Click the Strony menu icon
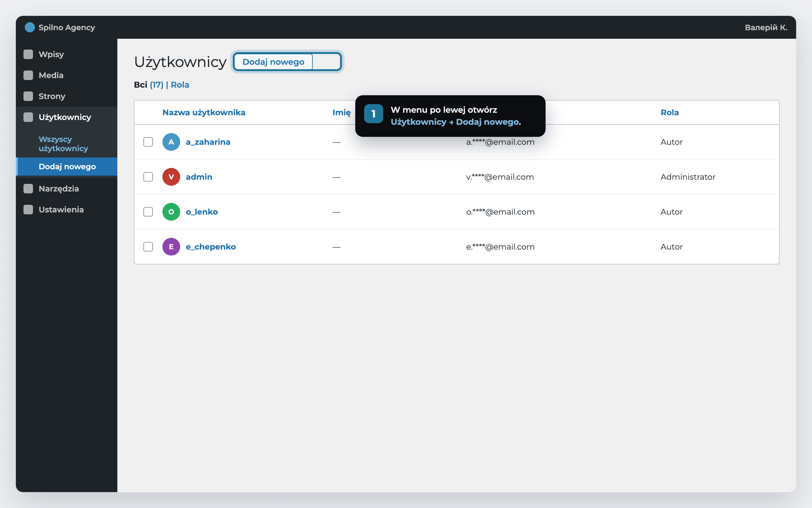The width and height of the screenshot is (812, 508). coord(28,96)
